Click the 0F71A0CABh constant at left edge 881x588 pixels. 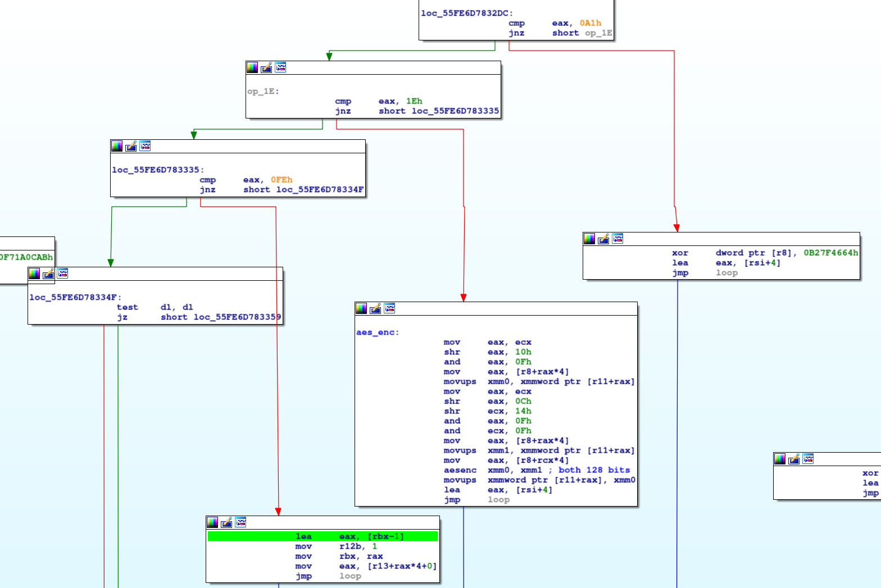[26, 257]
